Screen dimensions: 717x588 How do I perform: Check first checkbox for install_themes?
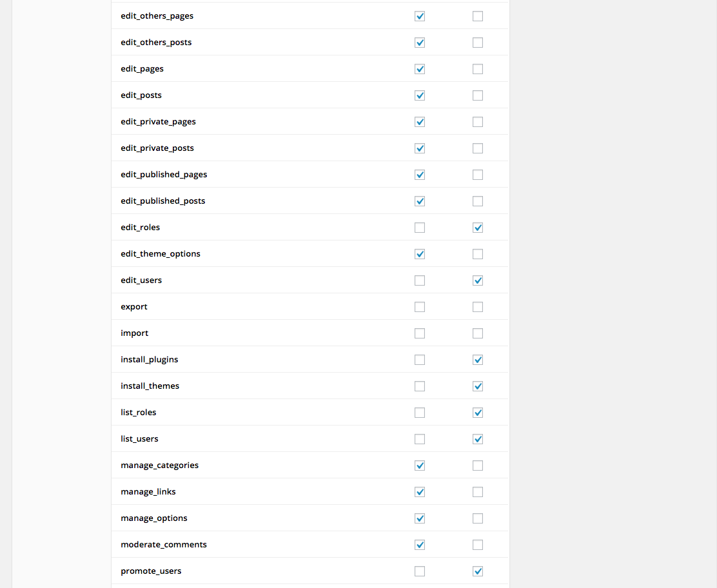[419, 386]
